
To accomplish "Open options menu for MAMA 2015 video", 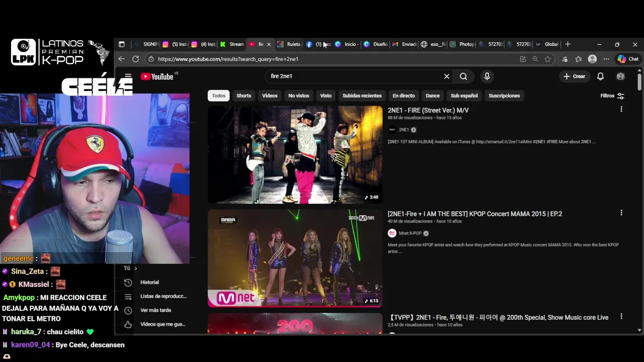I will [x=621, y=213].
